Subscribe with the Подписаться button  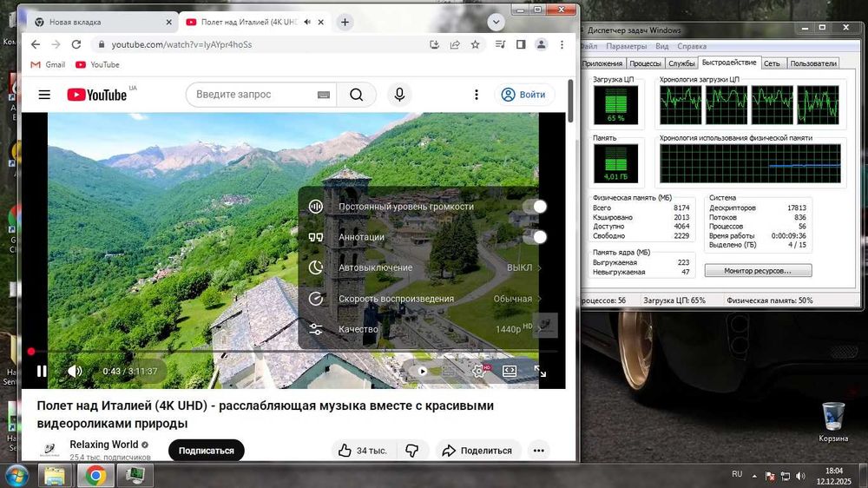206,451
